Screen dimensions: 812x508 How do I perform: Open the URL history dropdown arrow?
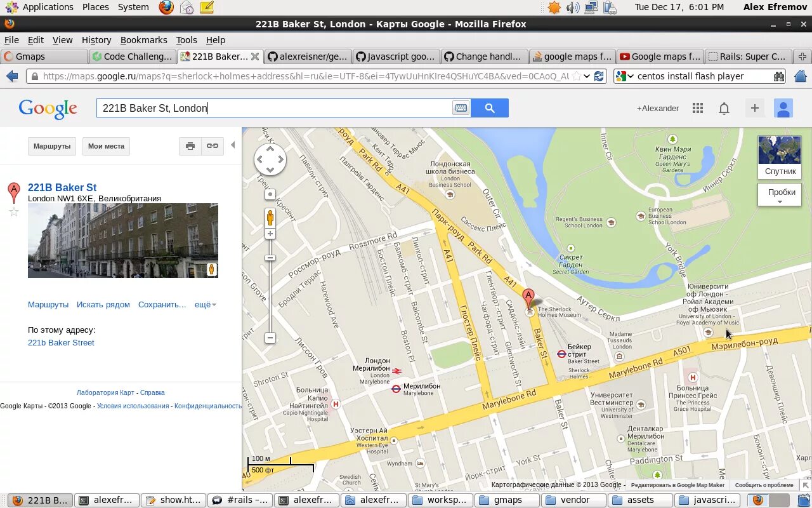click(587, 76)
